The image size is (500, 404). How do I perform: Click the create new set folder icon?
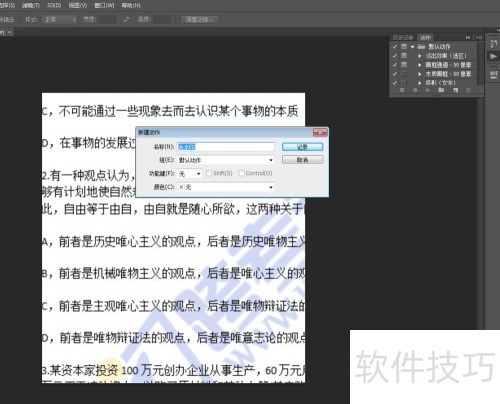[441, 90]
